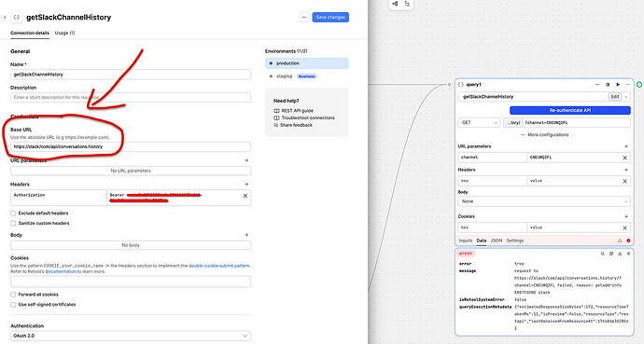Viewport: 644px width, 344px height.
Task: Open the Authentication OAuth 2.0 dropdown
Action: click(131, 336)
